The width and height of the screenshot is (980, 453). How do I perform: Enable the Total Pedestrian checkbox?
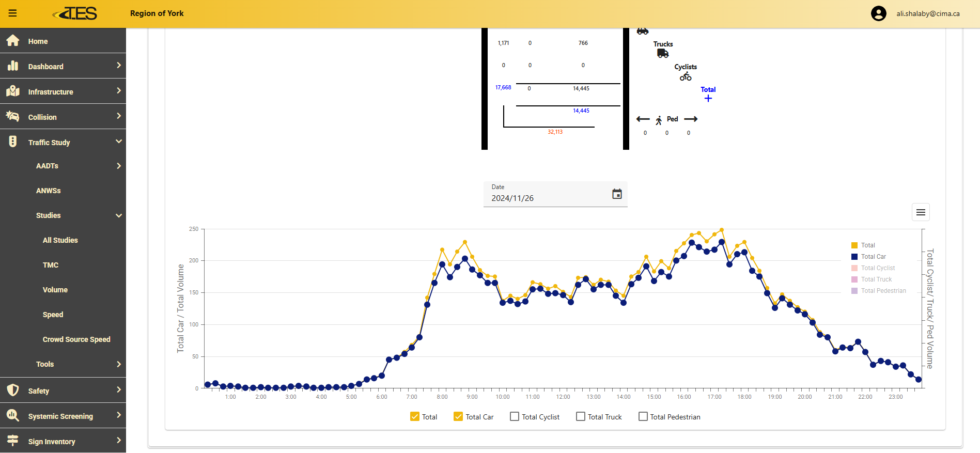pyautogui.click(x=643, y=416)
